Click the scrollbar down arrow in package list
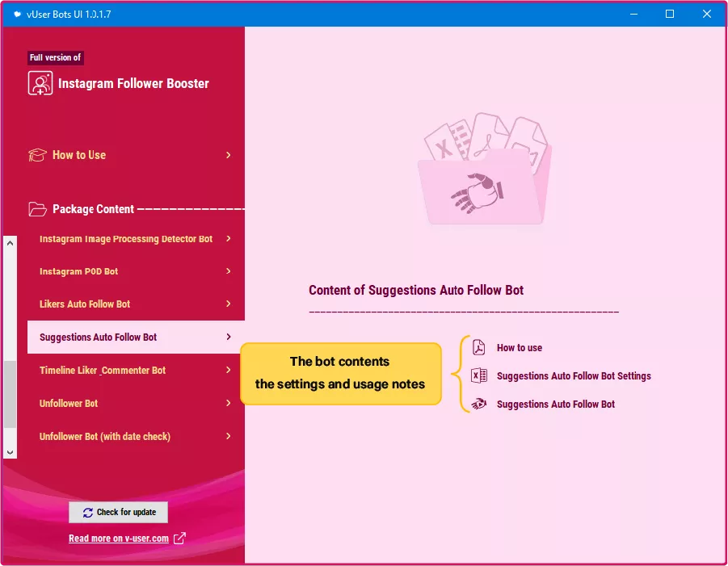Viewport: 728px width, 566px height. click(11, 452)
